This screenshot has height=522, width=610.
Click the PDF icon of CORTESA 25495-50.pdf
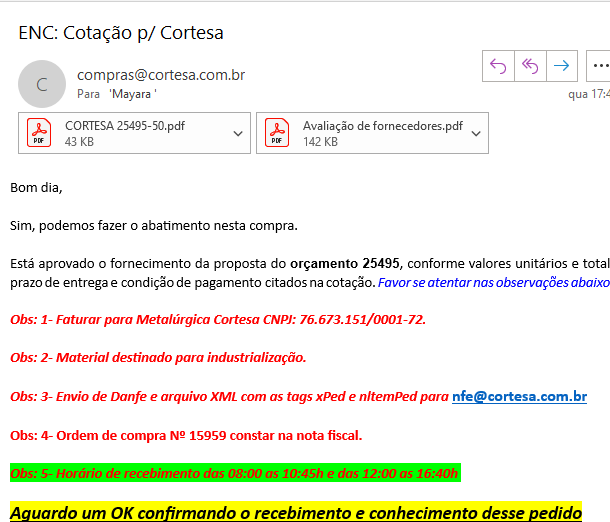(40, 133)
